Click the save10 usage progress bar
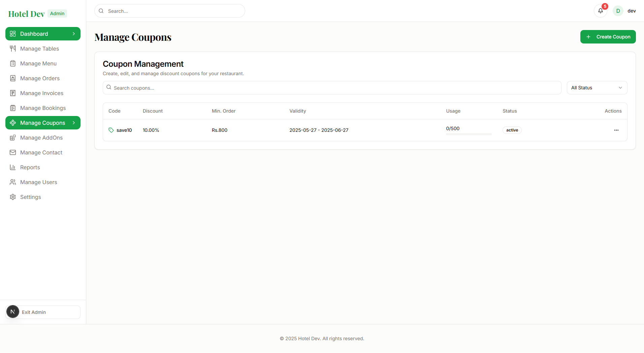Viewport: 644px width, 353px height. coord(469,134)
